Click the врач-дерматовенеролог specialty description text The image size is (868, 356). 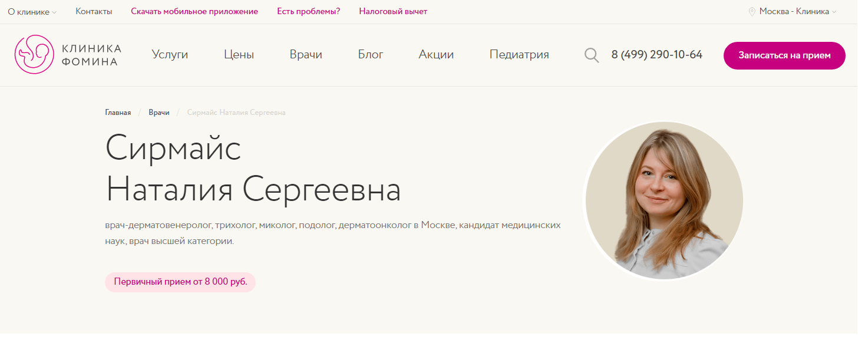pyautogui.click(x=333, y=233)
